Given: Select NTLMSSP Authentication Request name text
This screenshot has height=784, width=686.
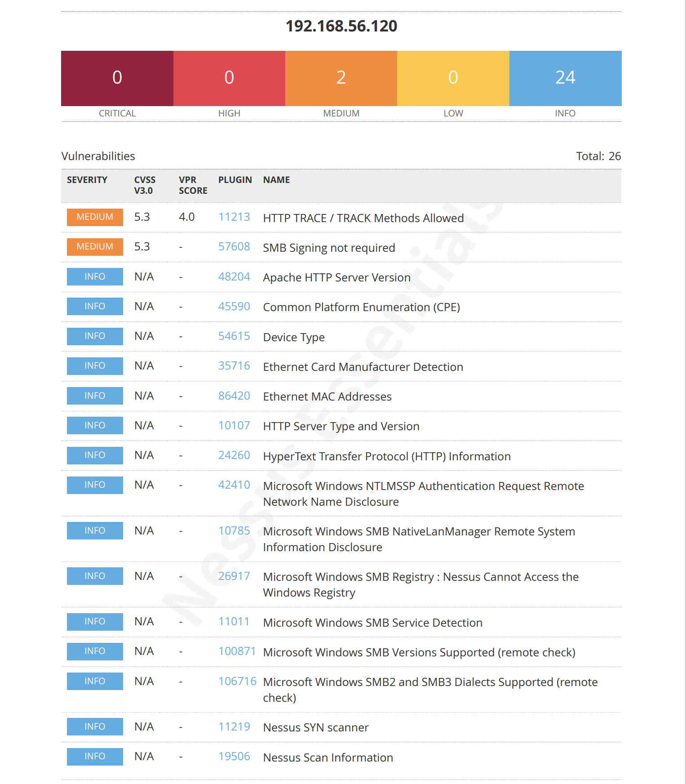Looking at the screenshot, I should [x=424, y=494].
